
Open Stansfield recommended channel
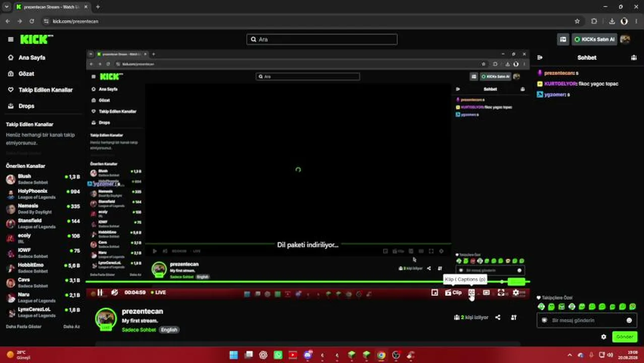point(42,223)
